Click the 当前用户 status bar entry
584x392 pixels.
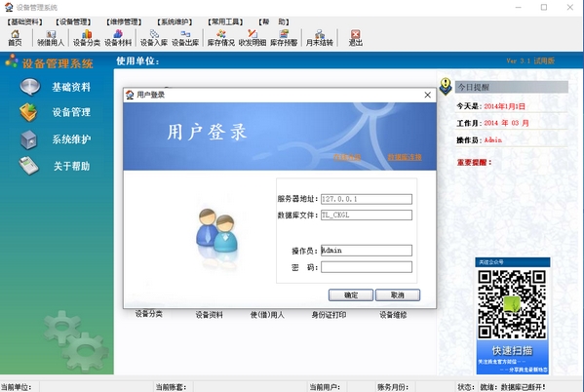pyautogui.click(x=325, y=387)
